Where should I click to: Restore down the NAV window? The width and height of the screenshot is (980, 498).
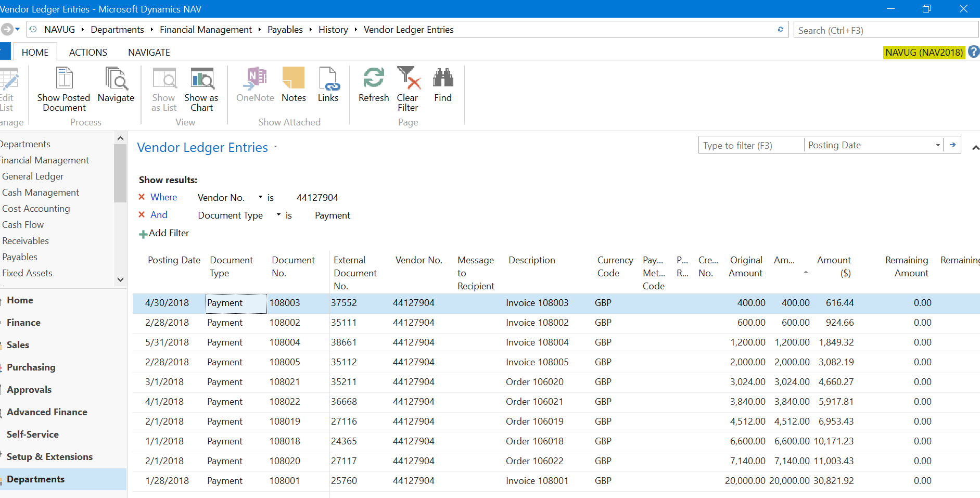926,9
